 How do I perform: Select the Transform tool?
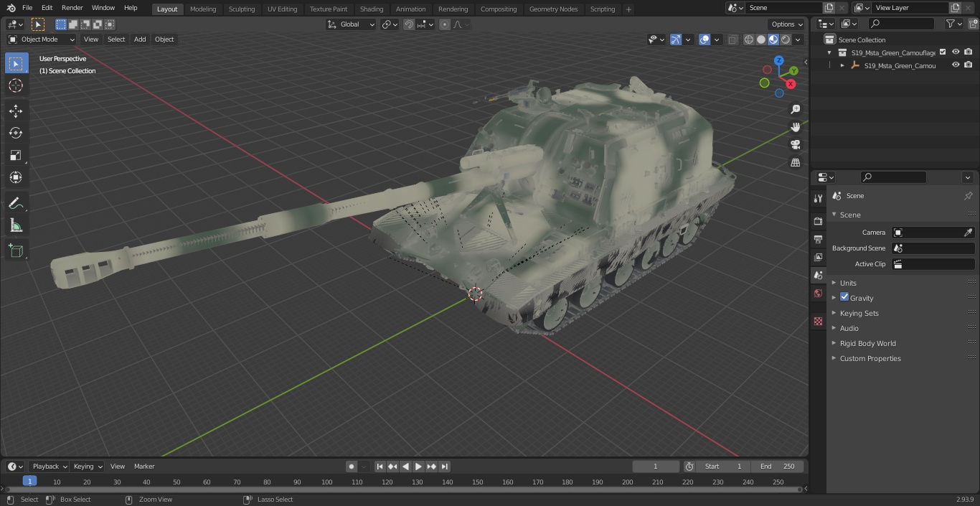click(16, 177)
